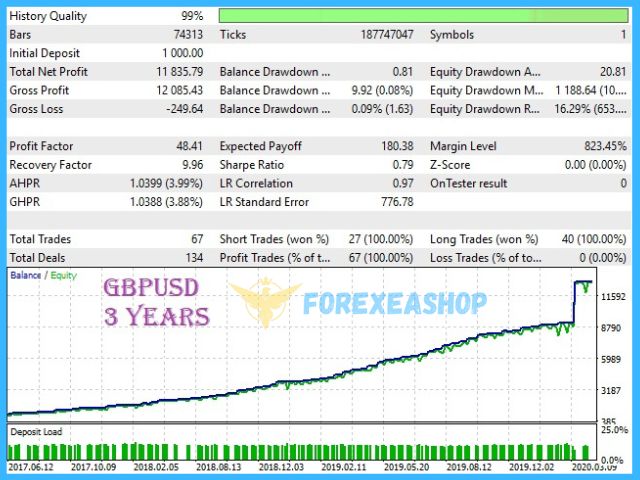Viewport: 640px width, 480px height.
Task: Click the Gross Profit value 12 085.43
Action: coord(180,90)
